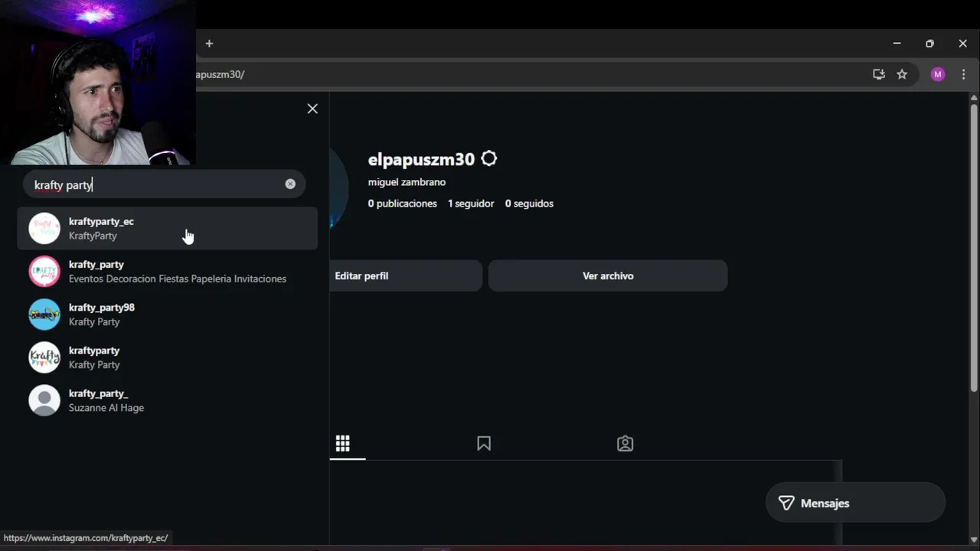Click the install app icon in address bar
Image resolution: width=980 pixels, height=551 pixels.
(x=878, y=74)
